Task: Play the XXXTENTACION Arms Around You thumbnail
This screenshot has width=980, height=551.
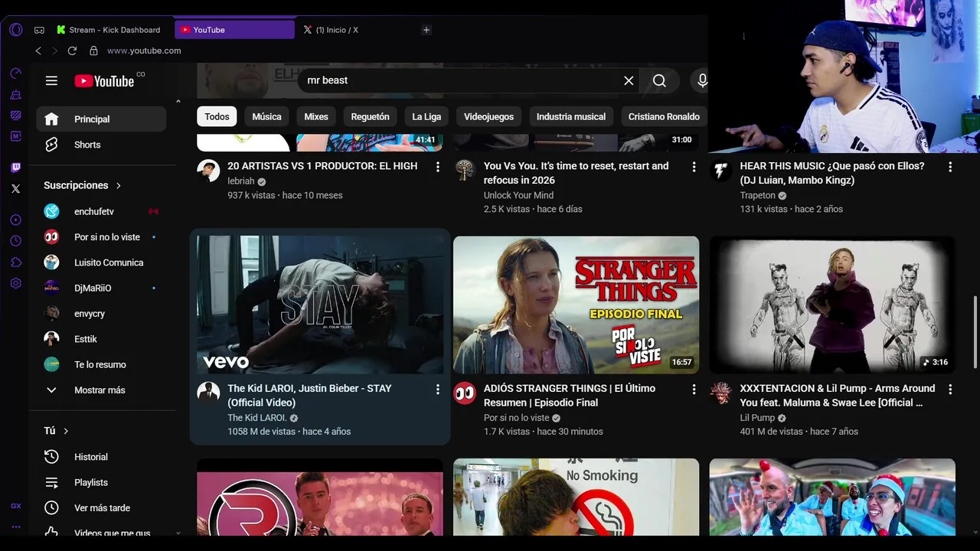Action: coord(832,305)
